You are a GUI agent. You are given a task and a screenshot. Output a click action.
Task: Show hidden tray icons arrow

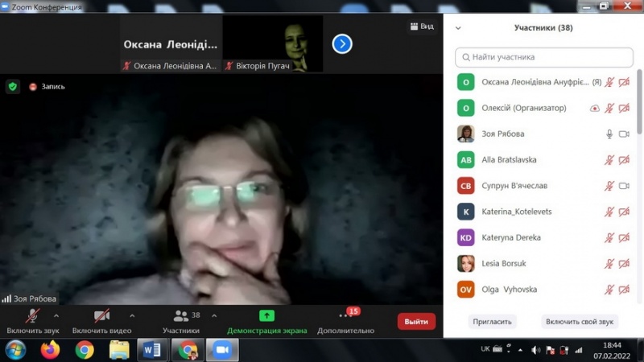point(520,350)
